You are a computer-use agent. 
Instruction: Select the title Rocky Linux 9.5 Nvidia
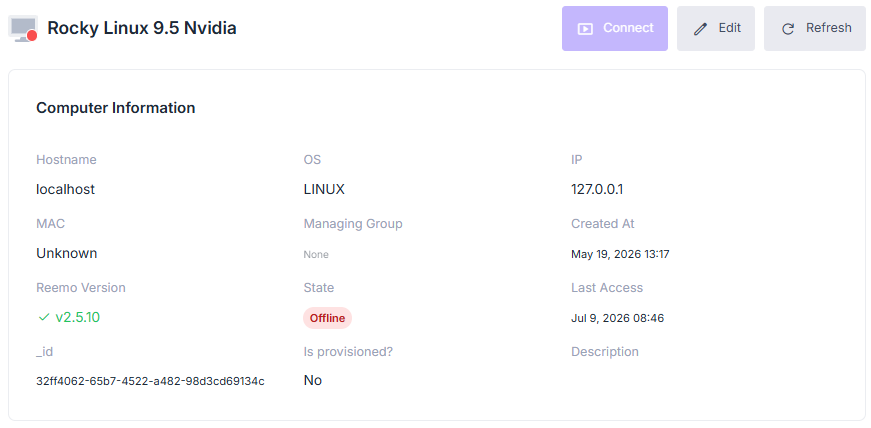coord(142,28)
